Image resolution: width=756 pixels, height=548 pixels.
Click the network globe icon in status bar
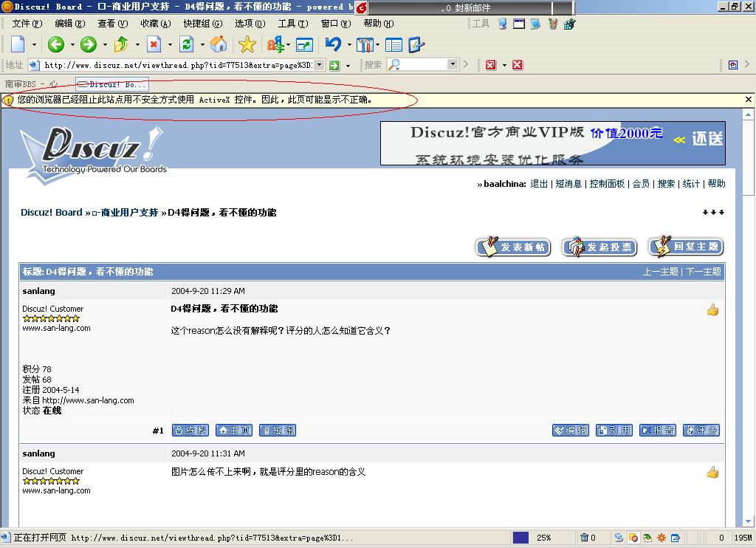click(x=619, y=538)
